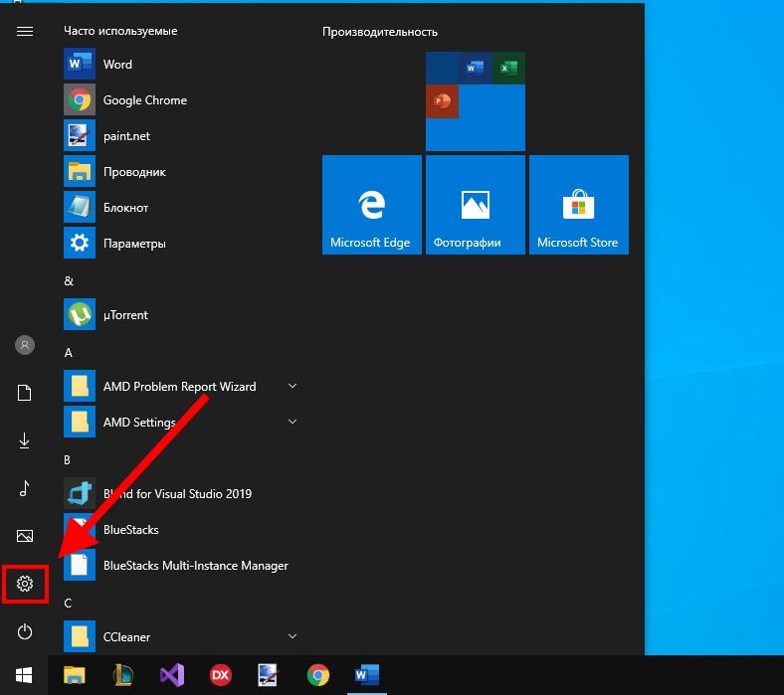
Task: Click the Часто используемые heading
Action: click(x=120, y=31)
